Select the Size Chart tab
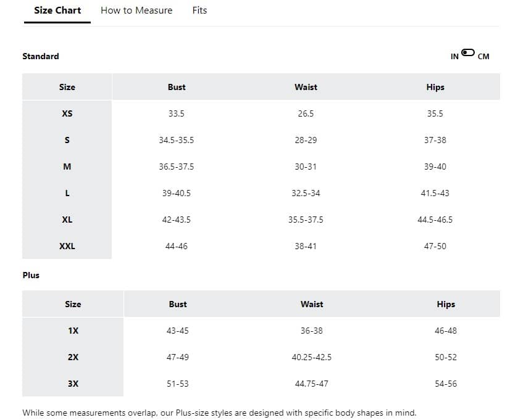This screenshot has height=420, width=531. click(57, 10)
